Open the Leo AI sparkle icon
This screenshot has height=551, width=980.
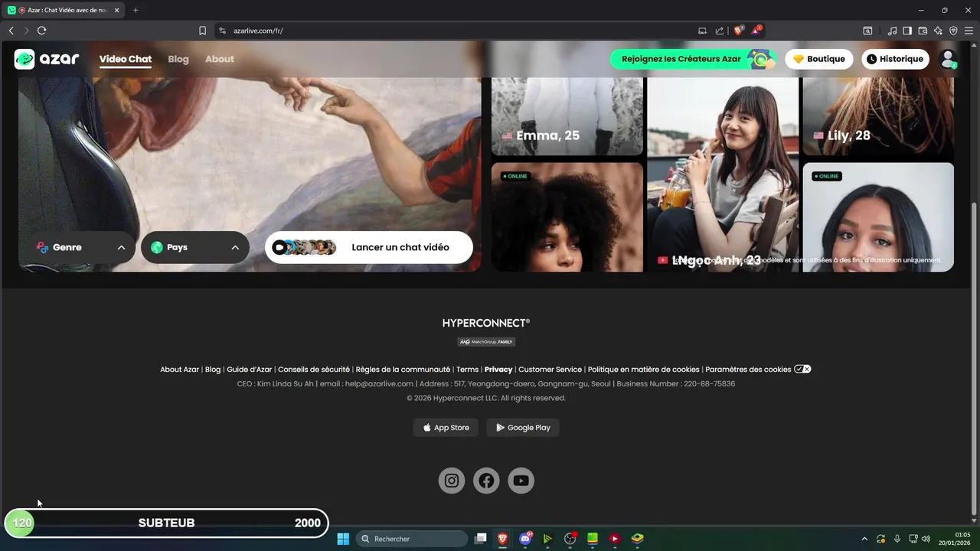(938, 31)
